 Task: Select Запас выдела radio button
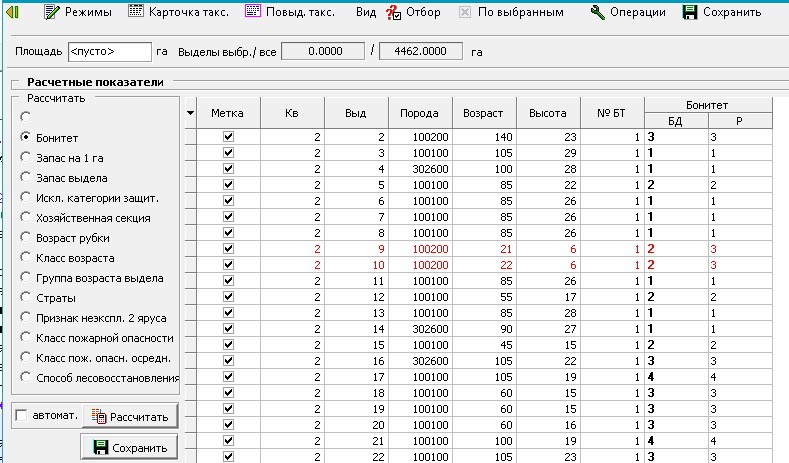pos(25,177)
